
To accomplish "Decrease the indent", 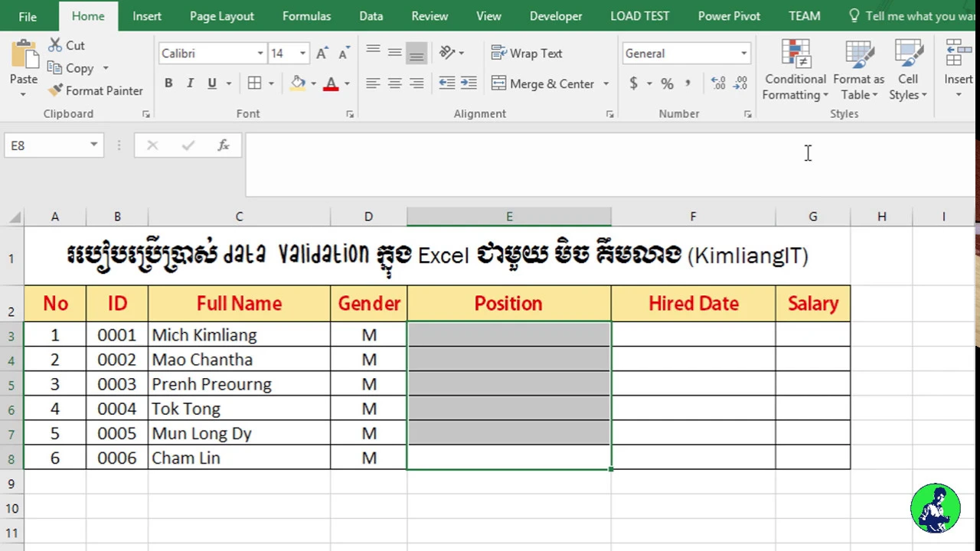I will pos(447,83).
